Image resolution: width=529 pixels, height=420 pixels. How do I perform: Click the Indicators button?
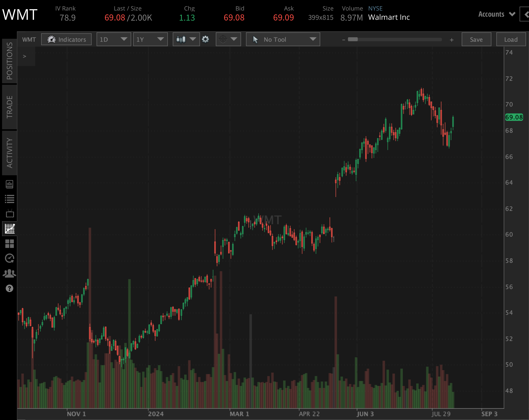click(66, 39)
